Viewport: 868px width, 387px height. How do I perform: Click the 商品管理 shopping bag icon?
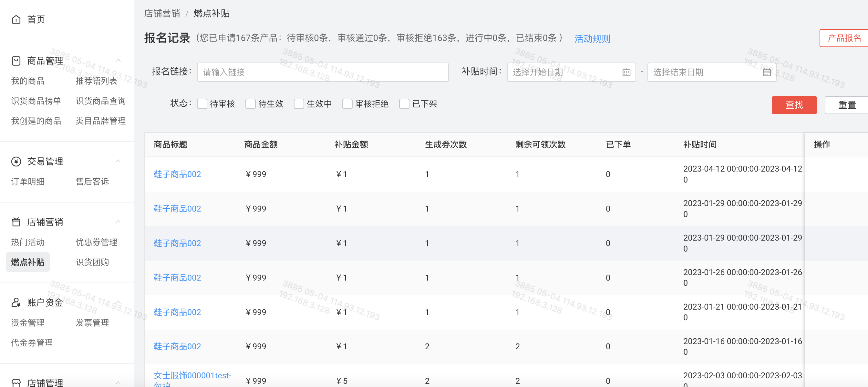click(16, 61)
